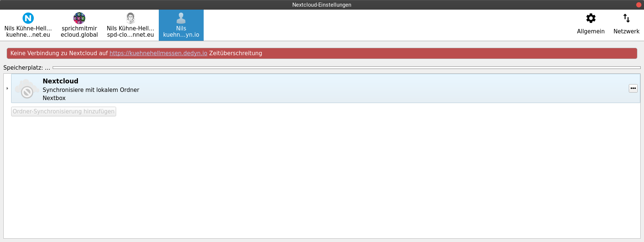The image size is (644, 242).
Task: Click Ordner-Synchronisierung hinzufügen button
Action: (63, 112)
